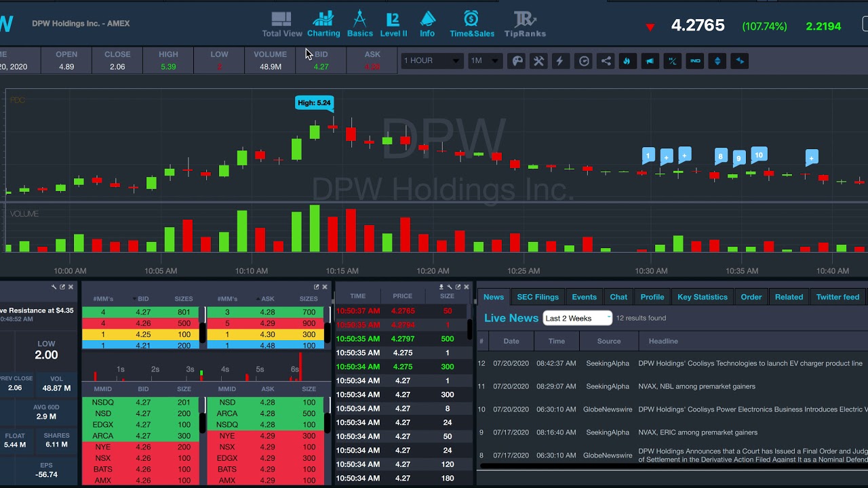Select the yellow 4.30 ask summary row
This screenshot has width=868, height=488.
(x=265, y=334)
